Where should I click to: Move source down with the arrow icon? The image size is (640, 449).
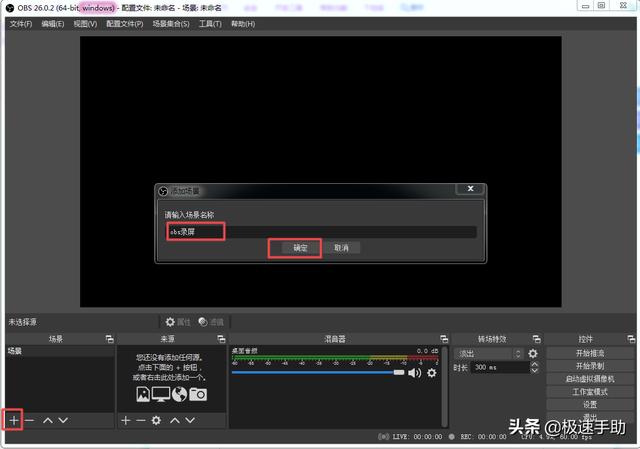point(190,421)
